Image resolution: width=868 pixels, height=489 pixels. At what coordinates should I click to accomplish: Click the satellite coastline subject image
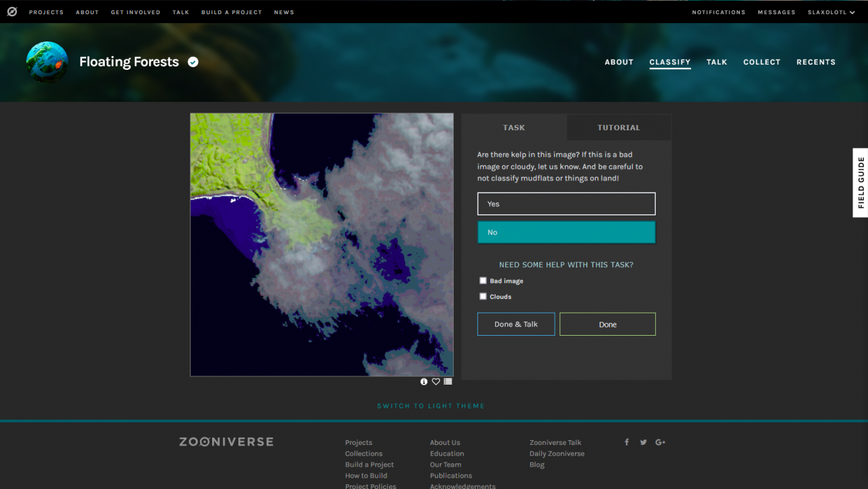coord(322,244)
